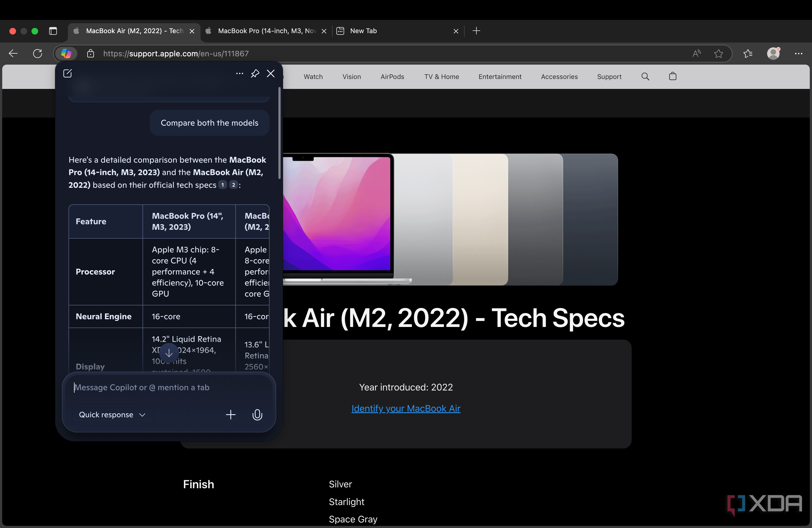This screenshot has width=812, height=528.
Task: Switch to MacBook Pro (14-inch, M3) tab
Action: [x=267, y=31]
